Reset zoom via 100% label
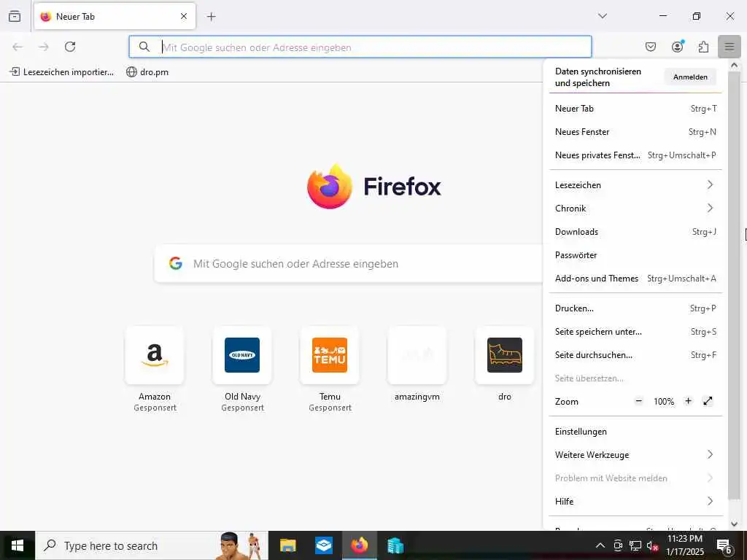Viewport: 747px width, 560px height. 664,402
